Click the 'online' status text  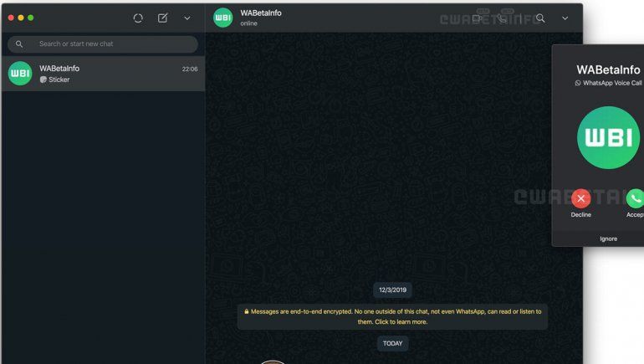click(249, 23)
